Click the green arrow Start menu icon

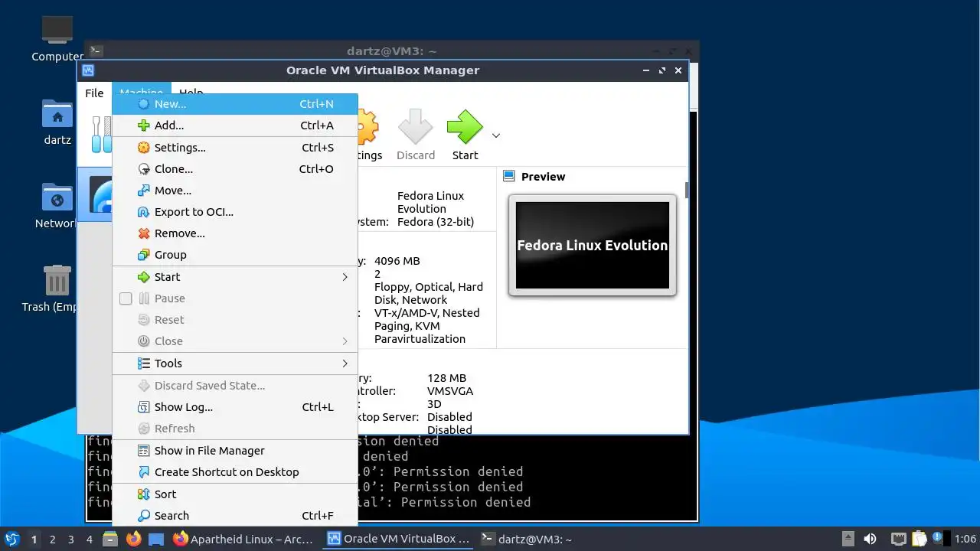143,277
